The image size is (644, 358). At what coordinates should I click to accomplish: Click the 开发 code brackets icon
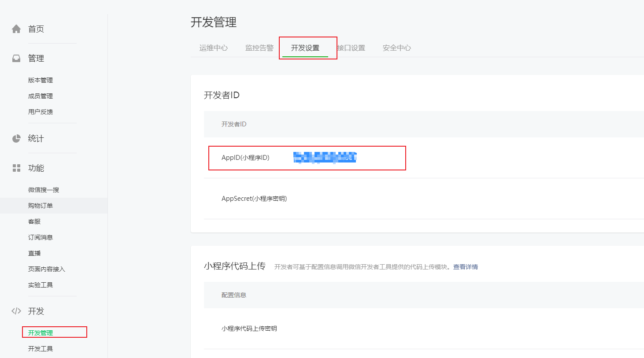coord(16,311)
